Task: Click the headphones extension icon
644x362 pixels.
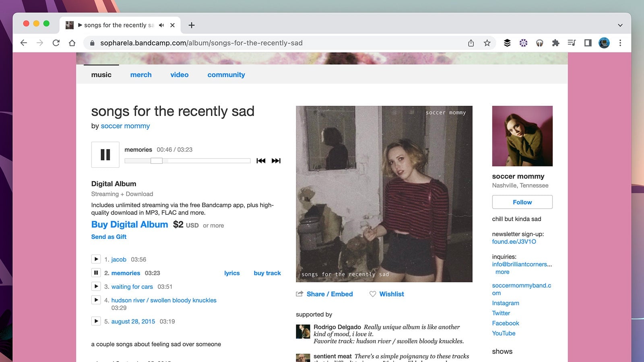Action: click(539, 43)
